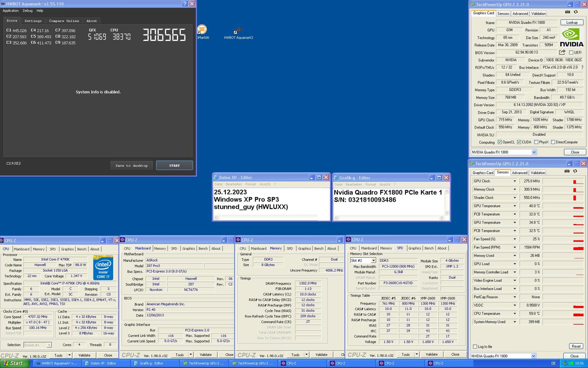588x368 pixels.
Task: Open the Bench tab in the CPU-Z Mainboard window
Action: 203,249
